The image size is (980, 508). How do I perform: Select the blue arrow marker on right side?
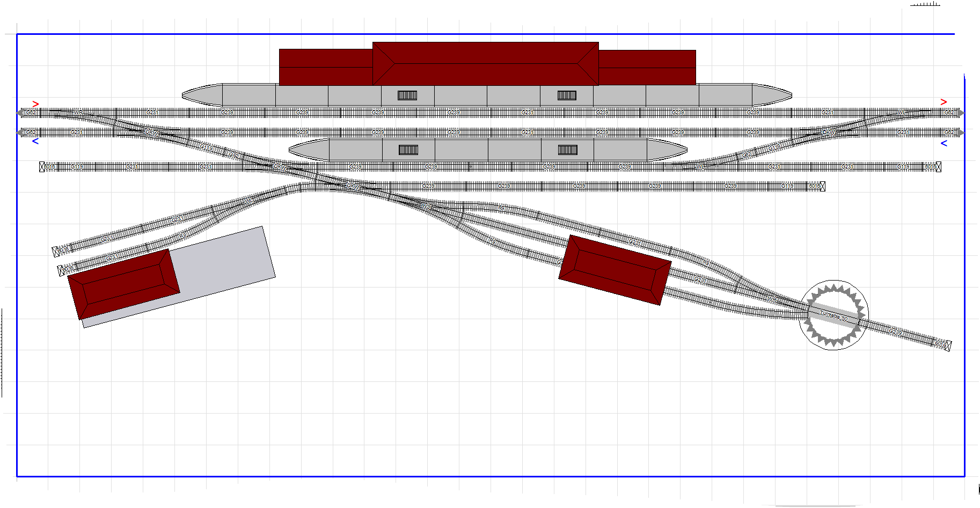944,143
